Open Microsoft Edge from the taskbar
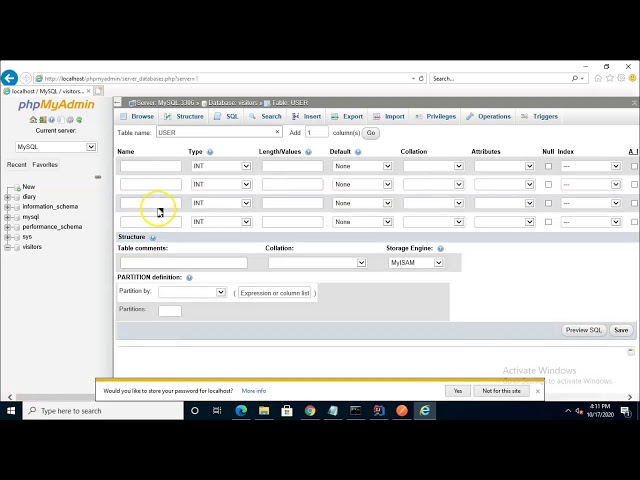 coord(241,411)
